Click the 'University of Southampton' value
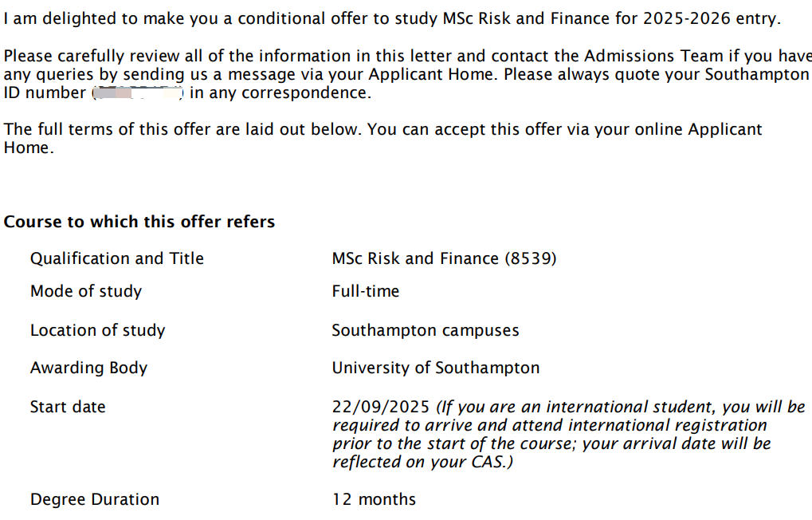This screenshot has width=812, height=520. click(436, 368)
